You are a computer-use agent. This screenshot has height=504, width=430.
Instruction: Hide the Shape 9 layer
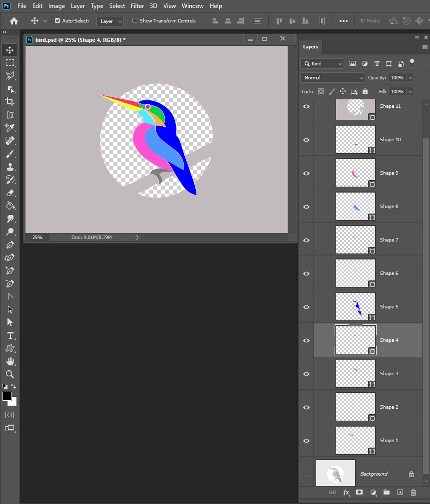pos(306,173)
